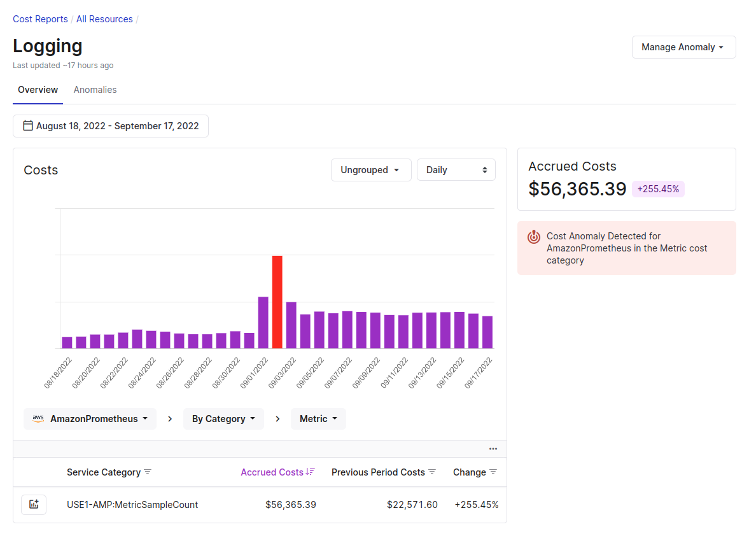Click the Accrued Costs total $56,365.39

coord(577,188)
